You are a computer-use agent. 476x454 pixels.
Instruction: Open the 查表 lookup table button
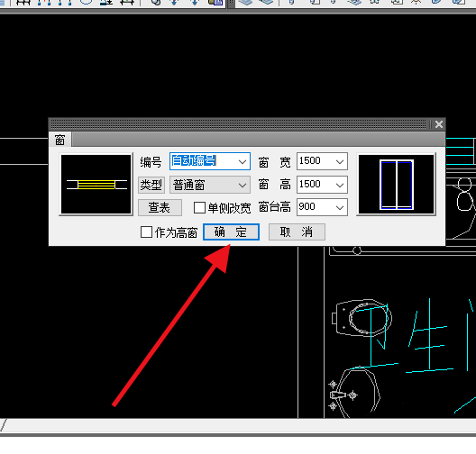click(160, 208)
